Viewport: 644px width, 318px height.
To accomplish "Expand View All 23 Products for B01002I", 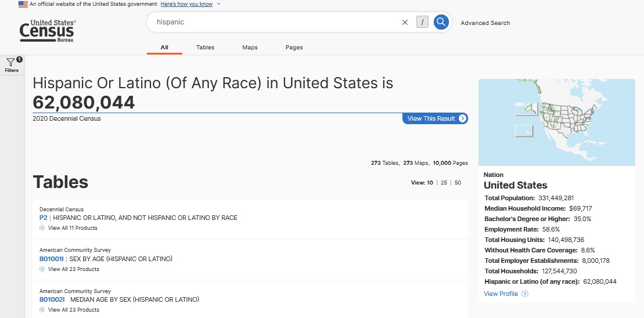I will click(69, 310).
